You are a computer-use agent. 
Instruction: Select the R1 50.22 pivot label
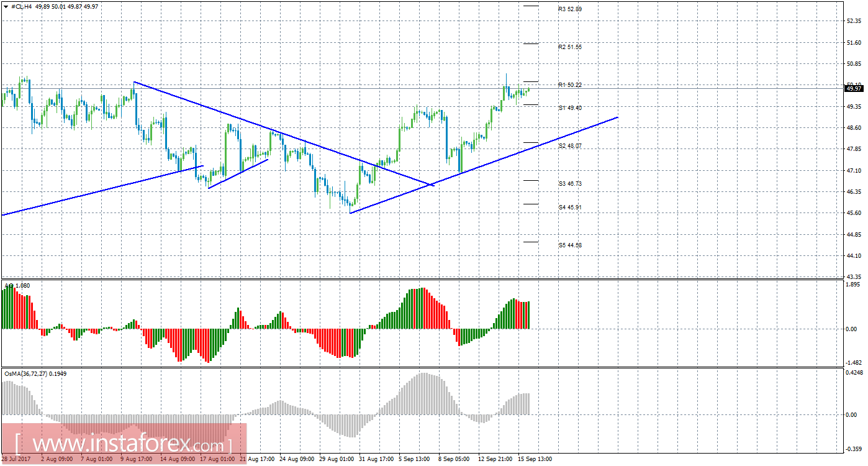click(570, 85)
